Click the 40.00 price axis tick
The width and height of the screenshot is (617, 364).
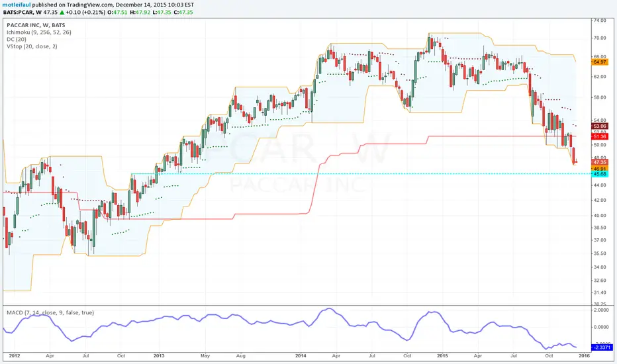tap(600, 215)
